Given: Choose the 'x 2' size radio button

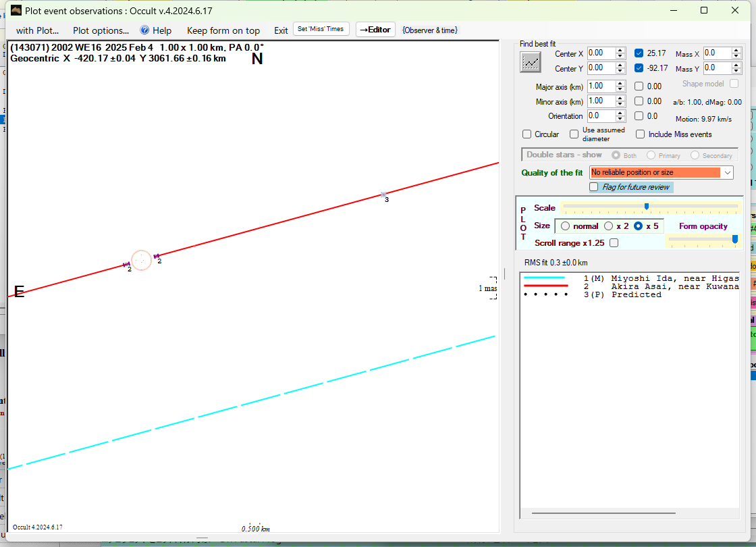Looking at the screenshot, I should pyautogui.click(x=608, y=226).
